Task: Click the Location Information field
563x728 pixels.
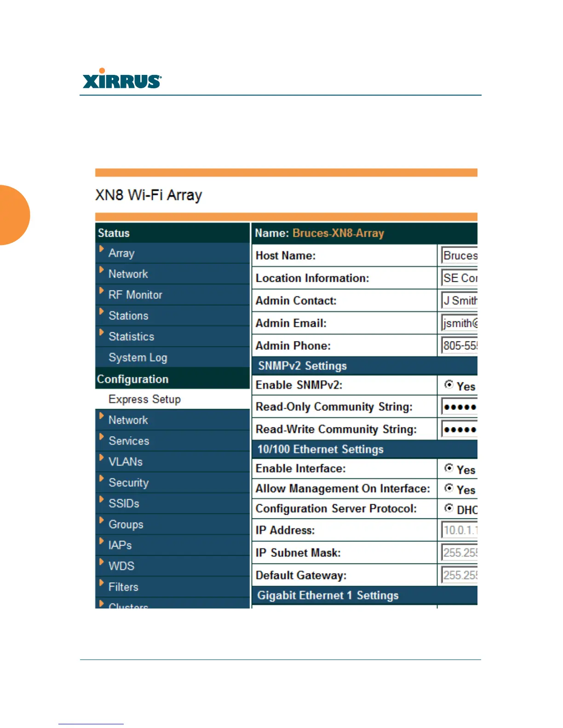Action: 459,278
